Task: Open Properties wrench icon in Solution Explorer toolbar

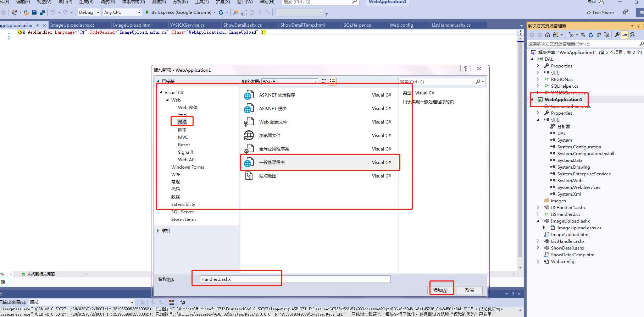Action: pos(617,35)
